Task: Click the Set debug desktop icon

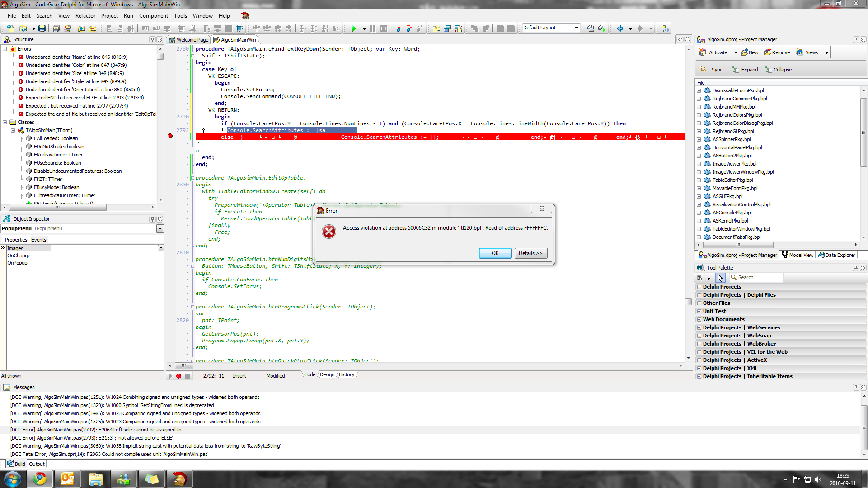Action: pyautogui.click(x=601, y=28)
